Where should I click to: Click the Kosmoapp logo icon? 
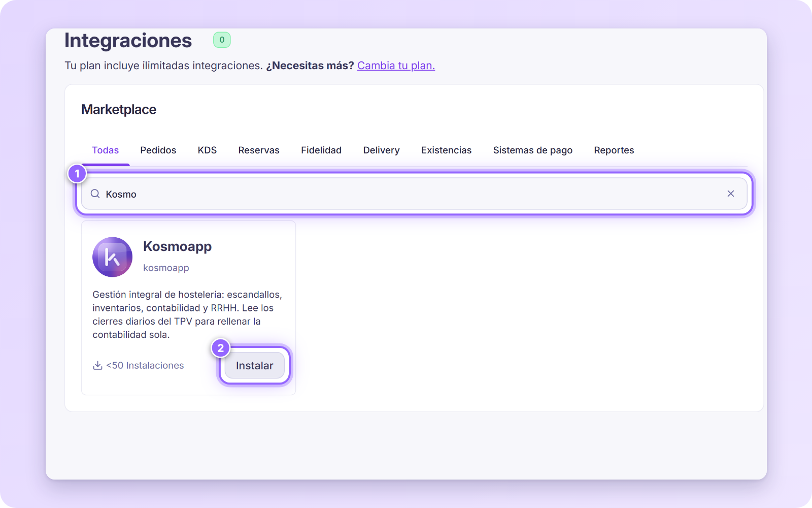[112, 257]
